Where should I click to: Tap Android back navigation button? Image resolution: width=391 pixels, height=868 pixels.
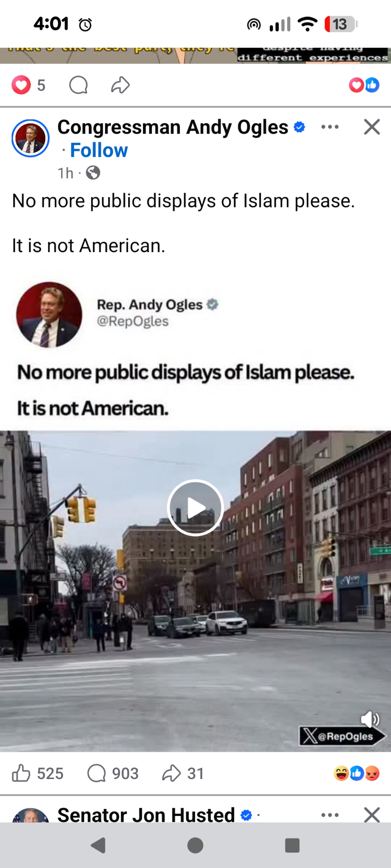point(99,845)
